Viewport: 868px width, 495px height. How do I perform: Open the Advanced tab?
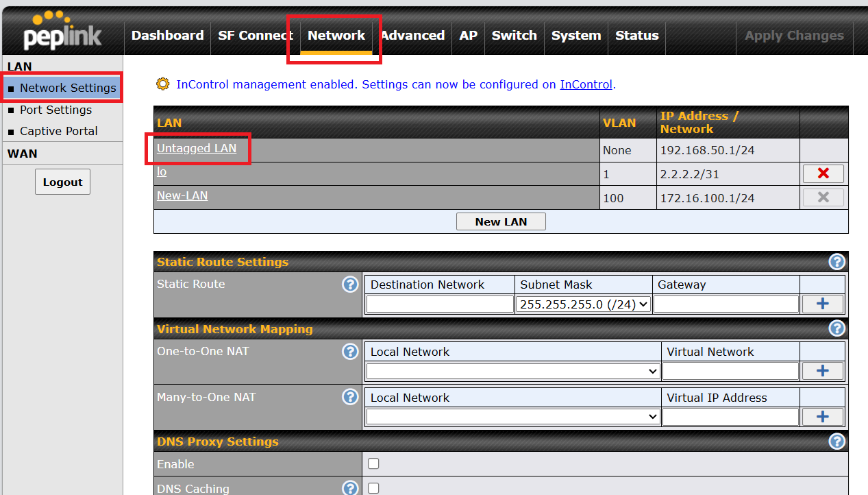point(412,36)
